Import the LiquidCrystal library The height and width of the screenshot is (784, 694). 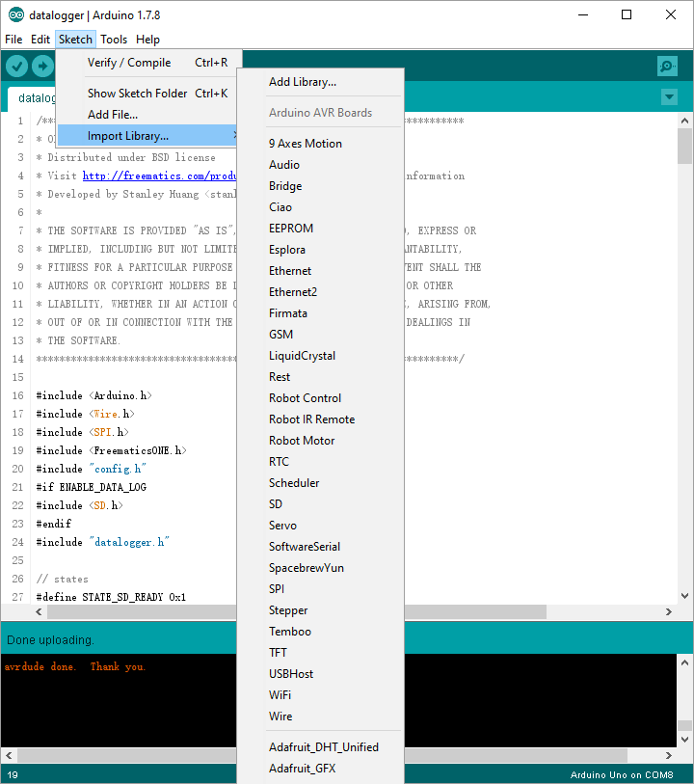coord(320,356)
